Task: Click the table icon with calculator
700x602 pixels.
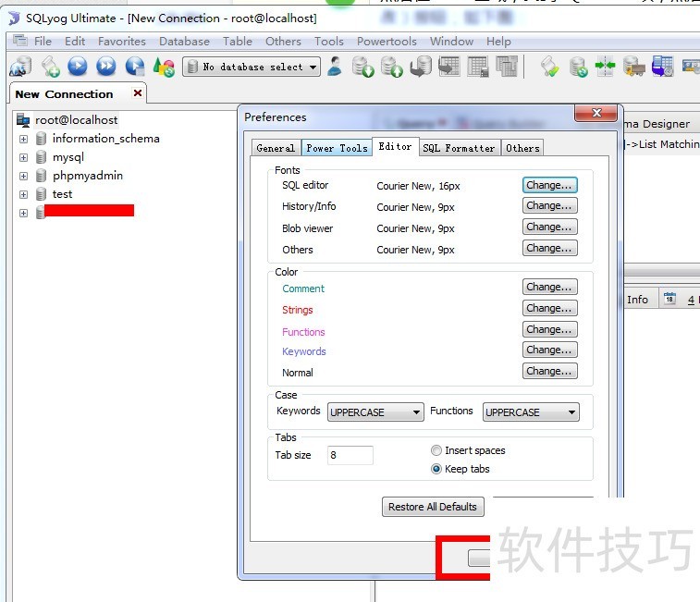Action: [x=478, y=67]
